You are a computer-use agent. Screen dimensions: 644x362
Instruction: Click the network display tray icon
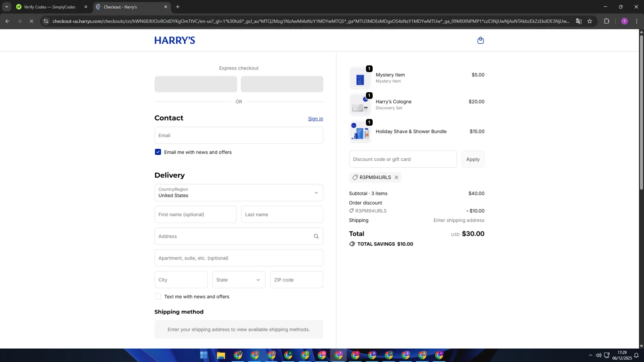coord(607,355)
